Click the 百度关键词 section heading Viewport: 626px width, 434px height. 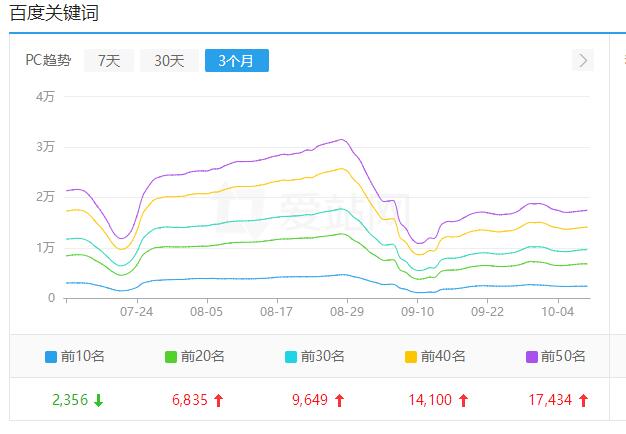click(54, 13)
